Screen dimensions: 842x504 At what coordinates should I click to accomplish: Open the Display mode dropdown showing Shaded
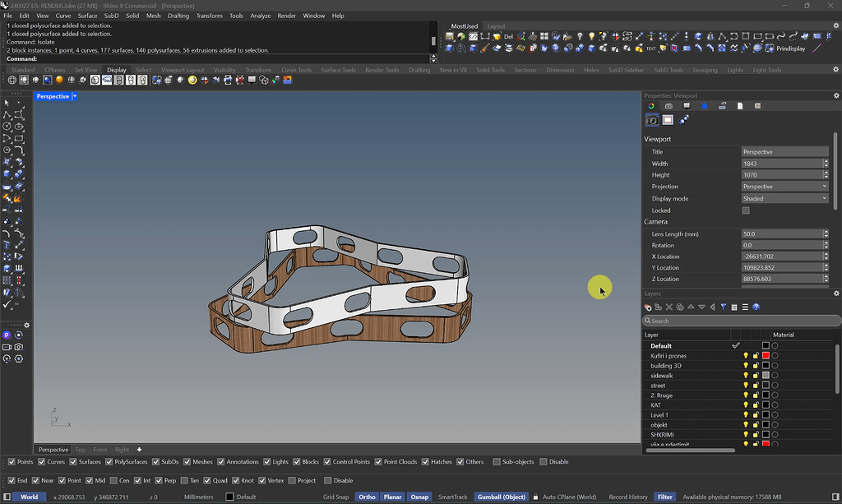tap(784, 198)
